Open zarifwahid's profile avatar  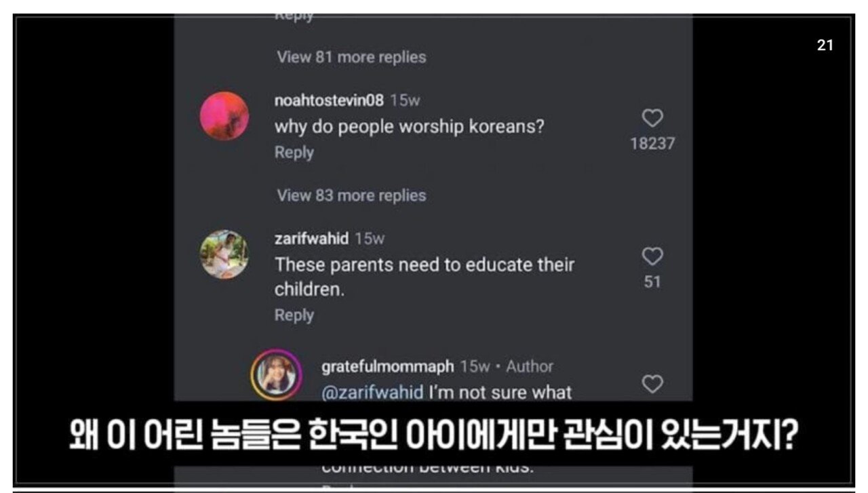tap(224, 254)
